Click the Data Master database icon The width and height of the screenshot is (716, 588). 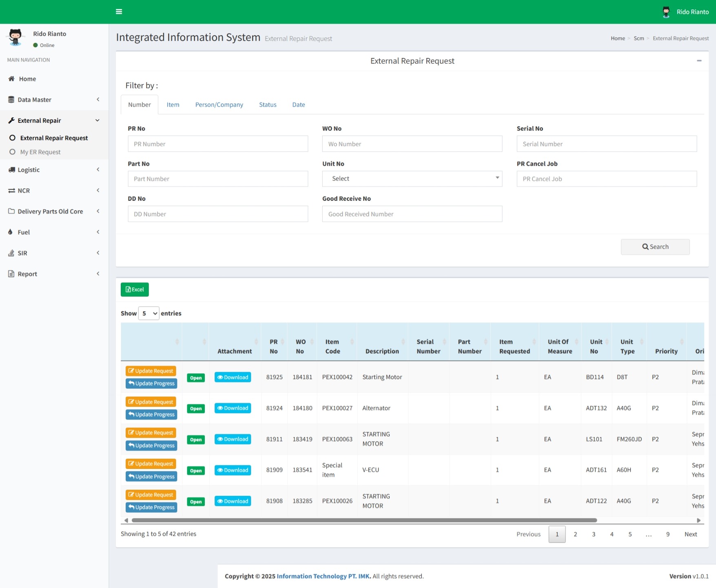pos(11,100)
